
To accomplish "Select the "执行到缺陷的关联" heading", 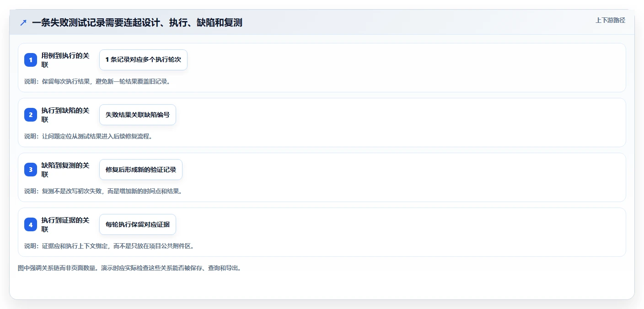I will coord(65,115).
